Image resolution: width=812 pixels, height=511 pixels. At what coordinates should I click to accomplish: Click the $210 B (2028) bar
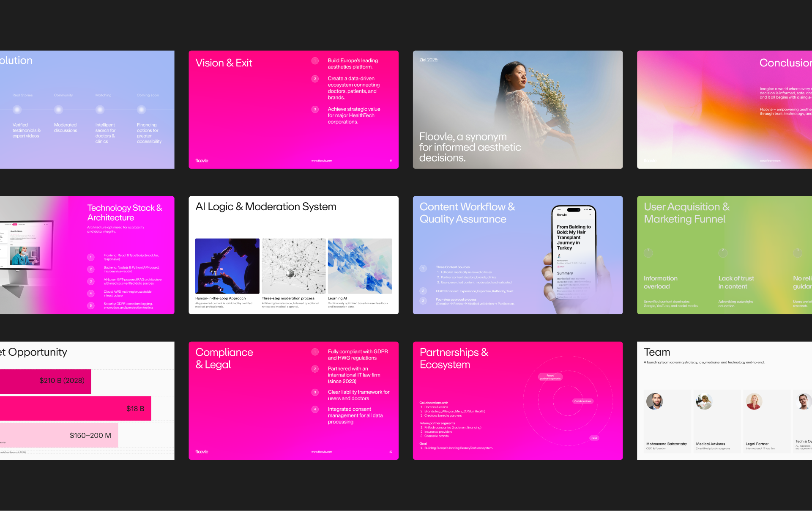(46, 381)
